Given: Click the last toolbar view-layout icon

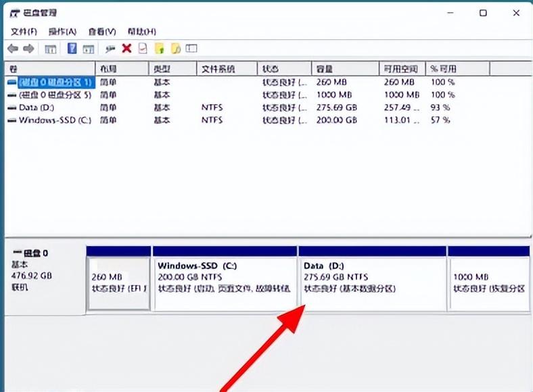Looking at the screenshot, I should [192, 49].
